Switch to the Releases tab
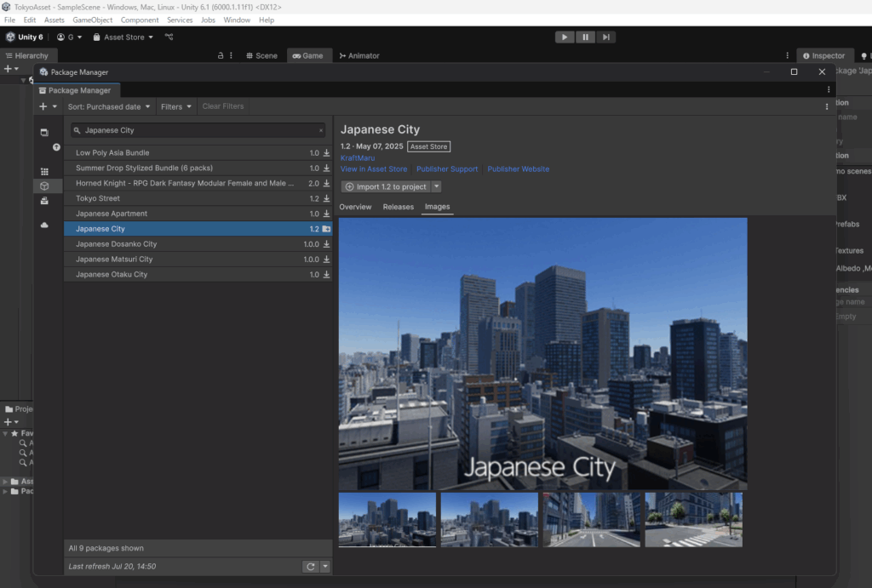Viewport: 872px width, 588px height. tap(399, 207)
